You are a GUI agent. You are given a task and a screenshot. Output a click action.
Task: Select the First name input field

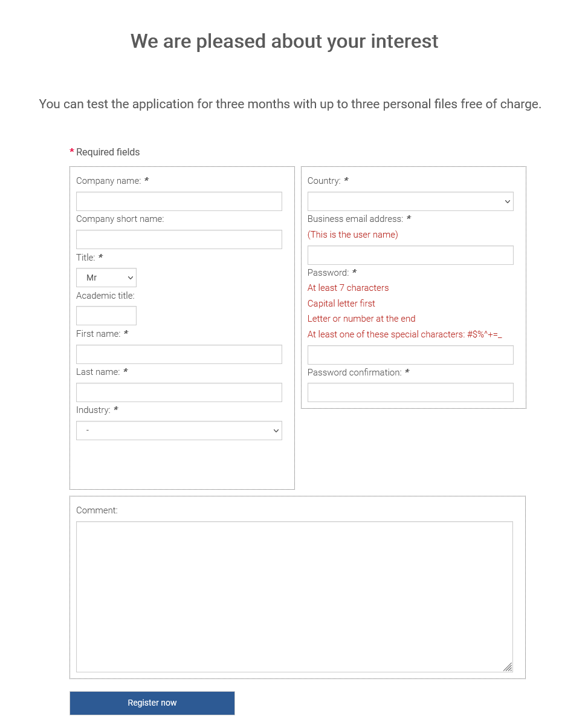coord(179,354)
